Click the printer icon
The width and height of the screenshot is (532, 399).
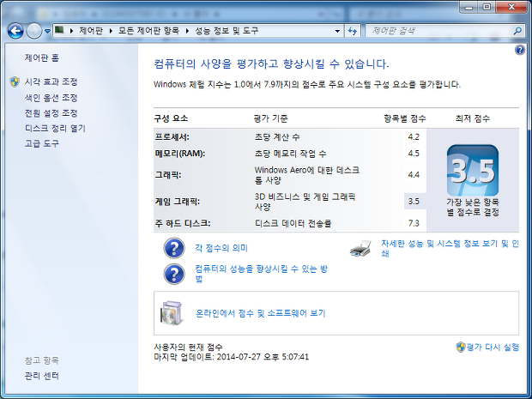(361, 248)
